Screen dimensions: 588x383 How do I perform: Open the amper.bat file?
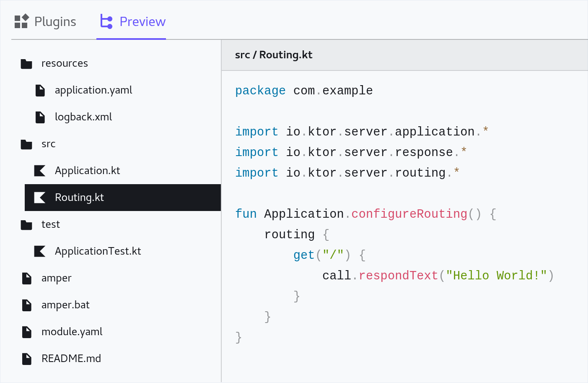[x=65, y=305]
